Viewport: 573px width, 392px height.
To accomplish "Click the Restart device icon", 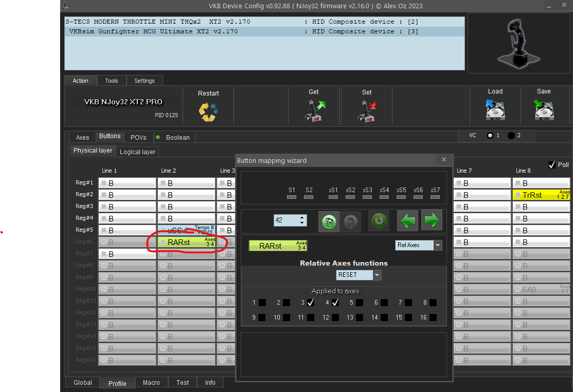I will (x=208, y=111).
